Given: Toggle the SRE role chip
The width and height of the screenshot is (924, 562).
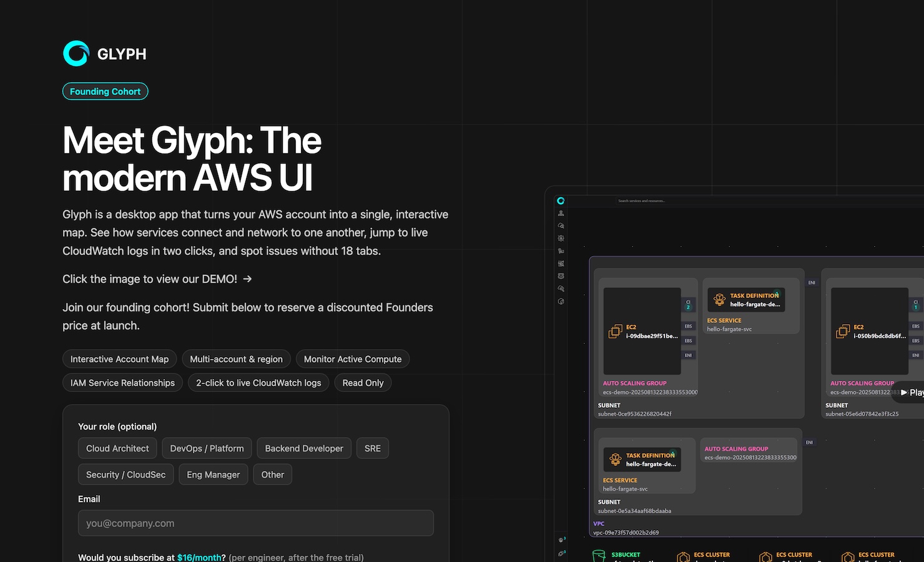Looking at the screenshot, I should [x=372, y=448].
